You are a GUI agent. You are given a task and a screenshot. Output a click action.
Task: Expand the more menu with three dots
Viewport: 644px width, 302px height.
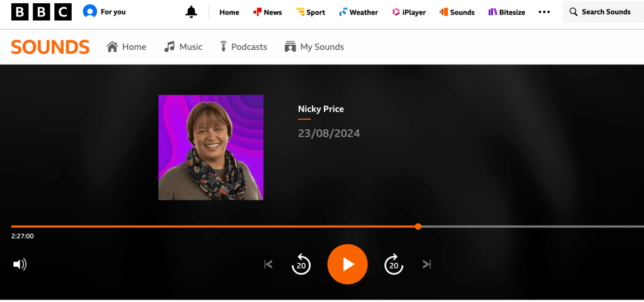544,12
